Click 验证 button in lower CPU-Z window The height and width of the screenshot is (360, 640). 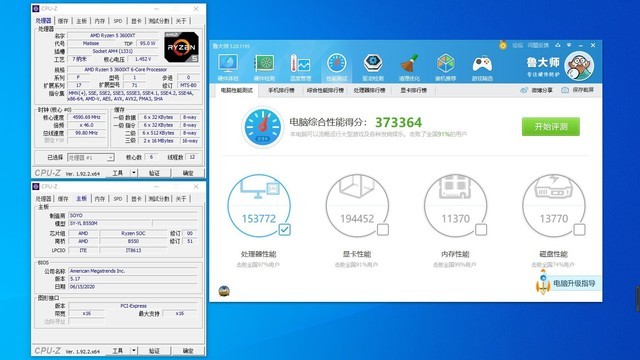coord(154,351)
